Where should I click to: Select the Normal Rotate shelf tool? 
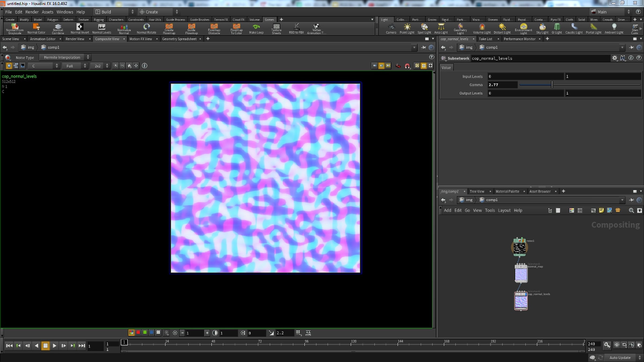coord(146,28)
